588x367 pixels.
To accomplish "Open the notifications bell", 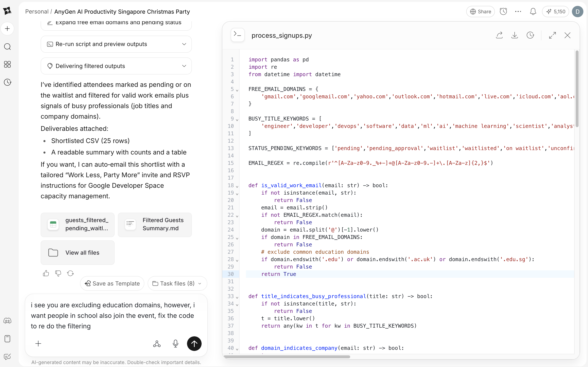I will click(533, 12).
